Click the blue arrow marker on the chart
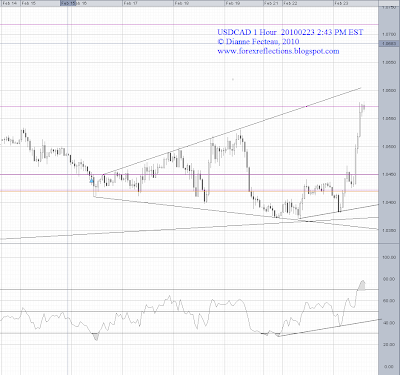 [92, 180]
